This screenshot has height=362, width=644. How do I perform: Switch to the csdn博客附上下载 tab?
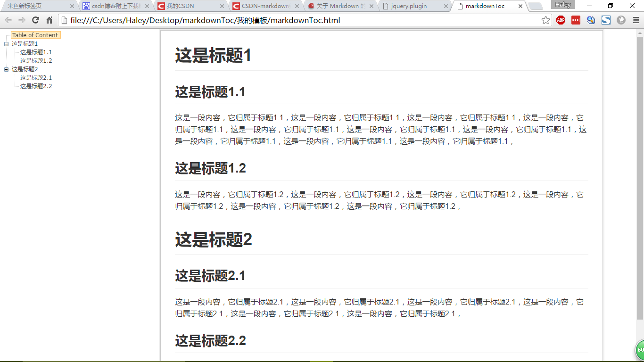coord(115,6)
